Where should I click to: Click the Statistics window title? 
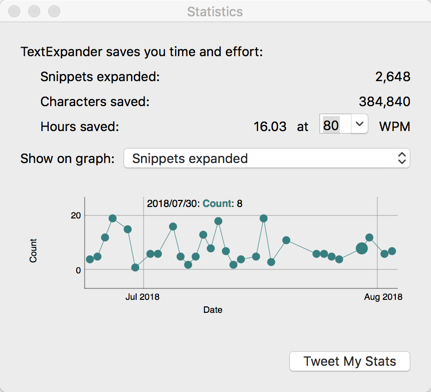point(215,12)
